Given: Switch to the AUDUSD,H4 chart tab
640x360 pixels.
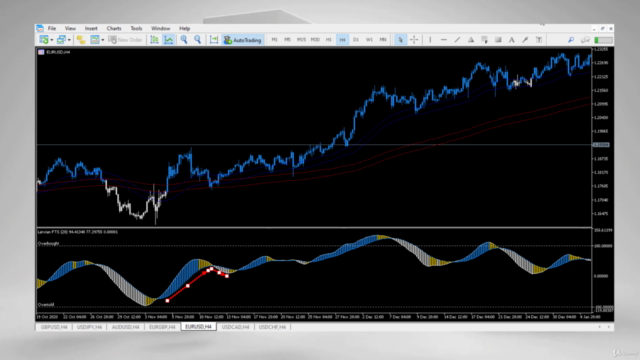Looking at the screenshot, I should pos(125,327).
